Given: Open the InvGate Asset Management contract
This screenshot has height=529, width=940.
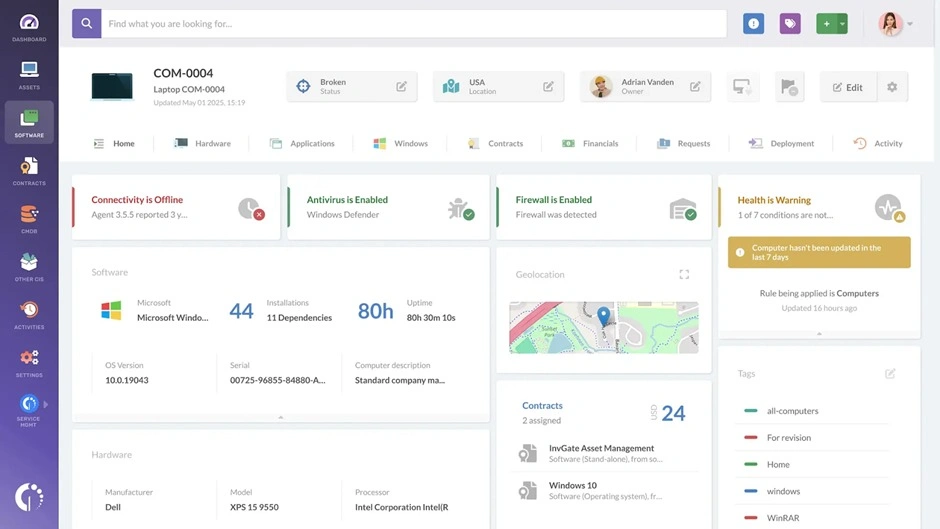Looking at the screenshot, I should [601, 449].
